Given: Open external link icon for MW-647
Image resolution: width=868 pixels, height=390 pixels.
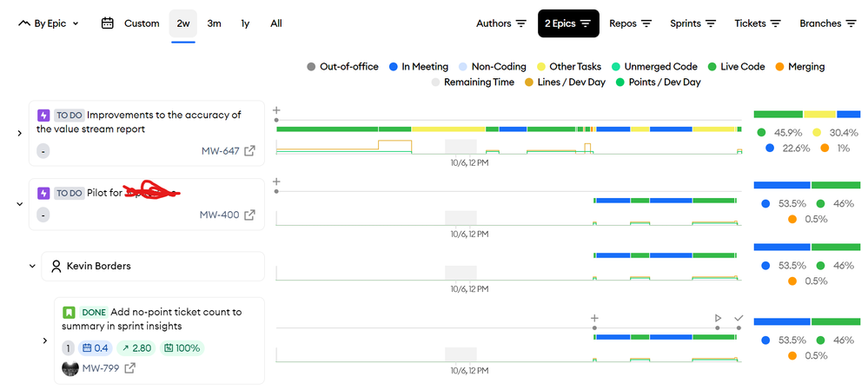Looking at the screenshot, I should (249, 151).
